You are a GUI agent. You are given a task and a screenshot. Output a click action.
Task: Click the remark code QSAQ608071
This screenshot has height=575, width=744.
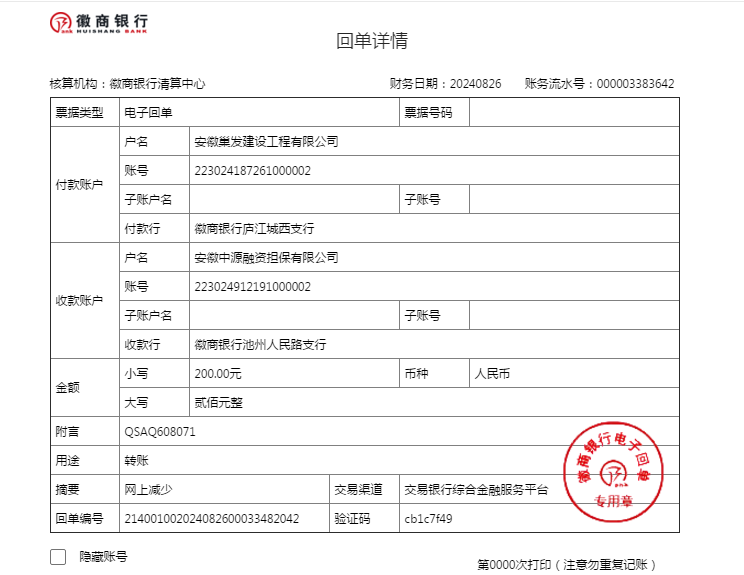(x=160, y=432)
